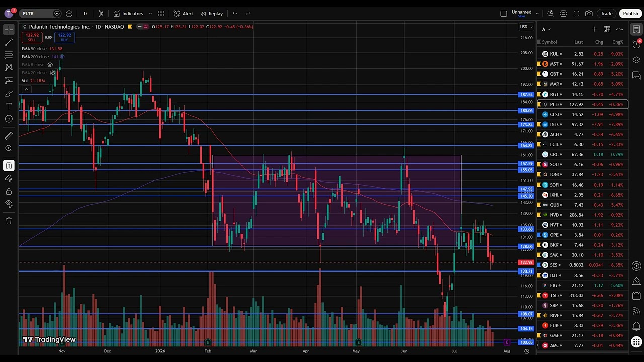The height and width of the screenshot is (362, 644).
Task: Select the text annotation tool
Action: [x=9, y=106]
